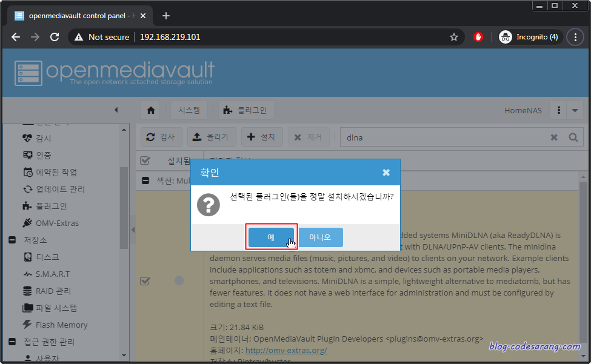Open the Incognito (4) profile indicator

click(530, 37)
